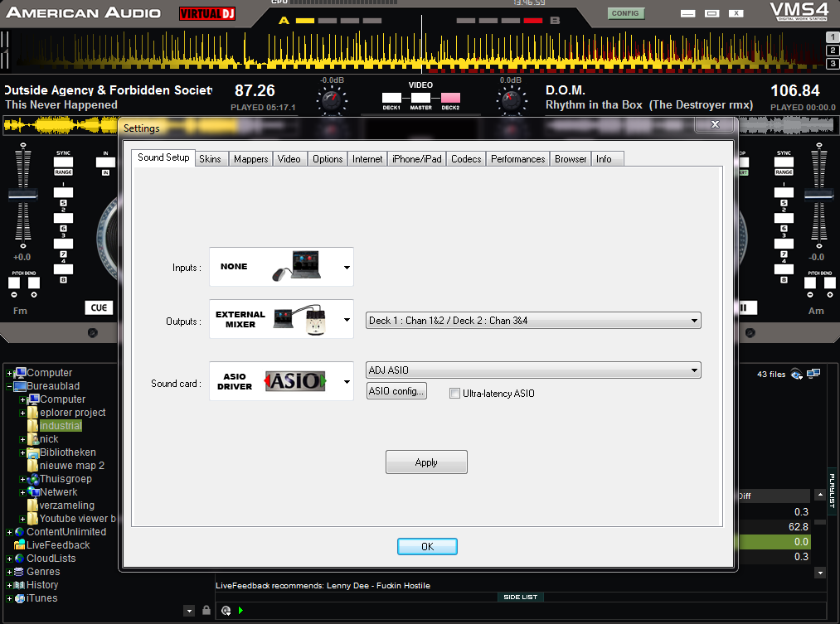
Task: Select the industrial folder
Action: pyautogui.click(x=61, y=426)
